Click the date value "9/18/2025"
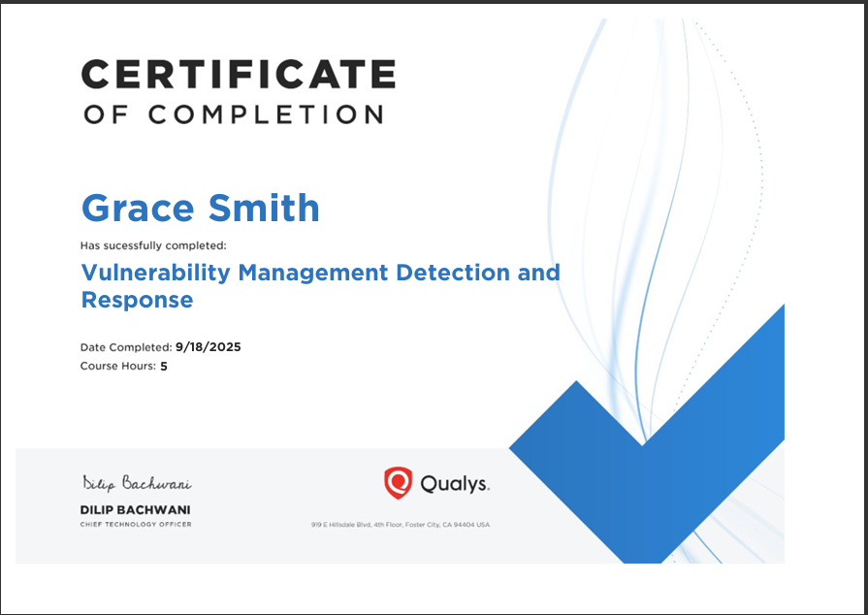The width and height of the screenshot is (868, 615). (x=209, y=347)
